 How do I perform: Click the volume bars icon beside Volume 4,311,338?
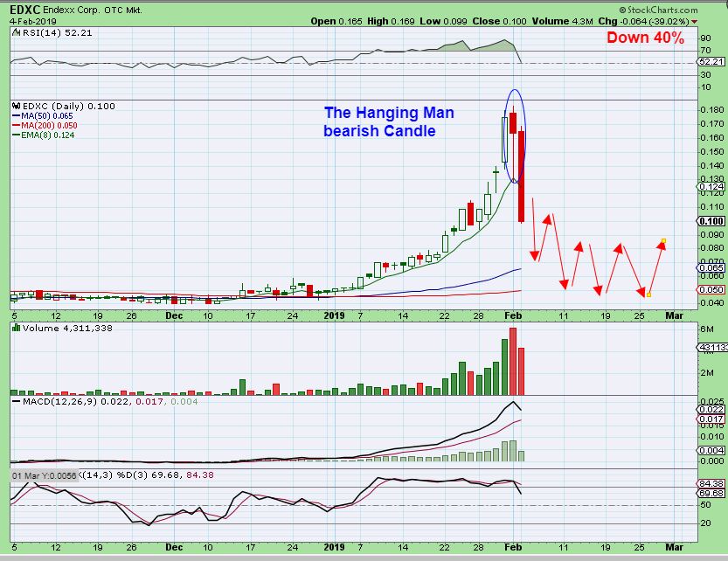17,328
